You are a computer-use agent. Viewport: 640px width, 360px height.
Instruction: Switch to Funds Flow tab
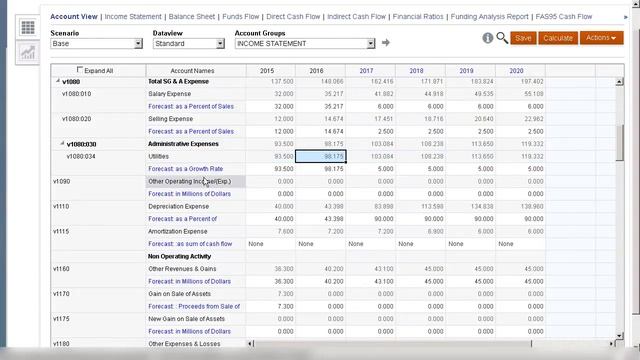241,17
